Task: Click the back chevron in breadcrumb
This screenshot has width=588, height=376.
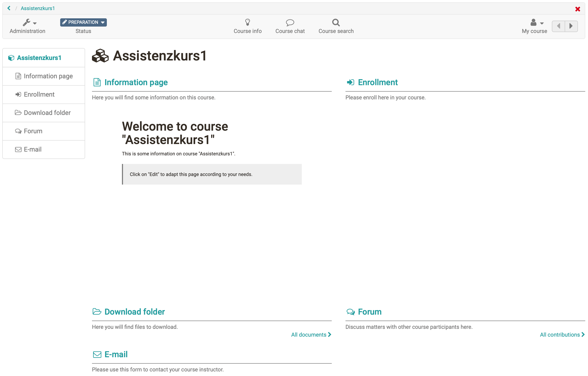Action: pos(9,8)
